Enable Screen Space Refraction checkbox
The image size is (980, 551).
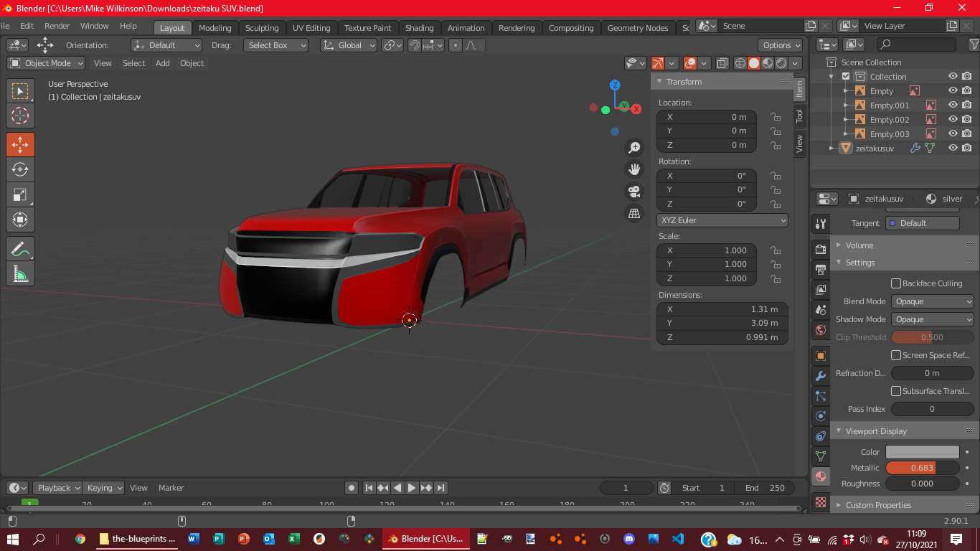click(896, 355)
